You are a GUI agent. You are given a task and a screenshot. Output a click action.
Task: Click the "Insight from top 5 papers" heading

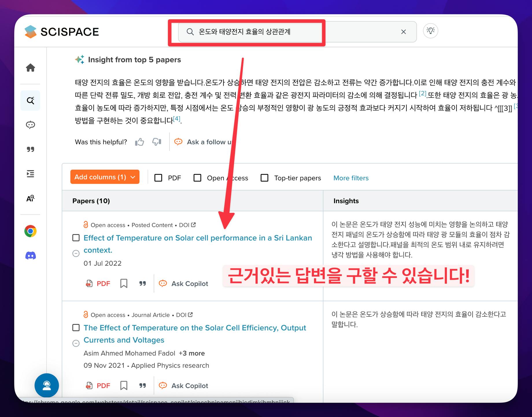coord(134,60)
